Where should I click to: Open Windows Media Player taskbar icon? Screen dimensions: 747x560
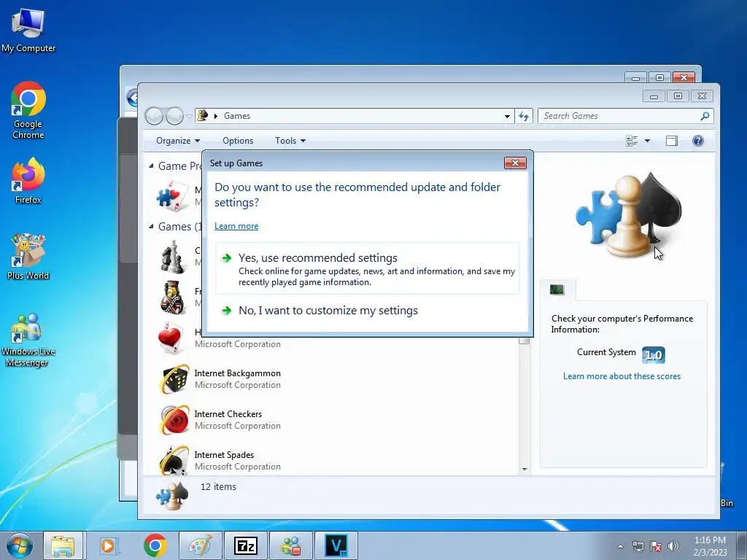109,545
